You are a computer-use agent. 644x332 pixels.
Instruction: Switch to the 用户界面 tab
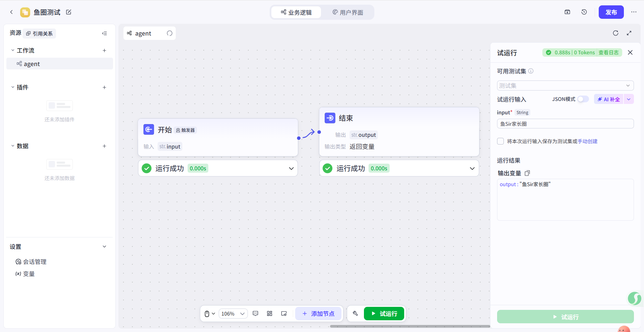point(348,12)
